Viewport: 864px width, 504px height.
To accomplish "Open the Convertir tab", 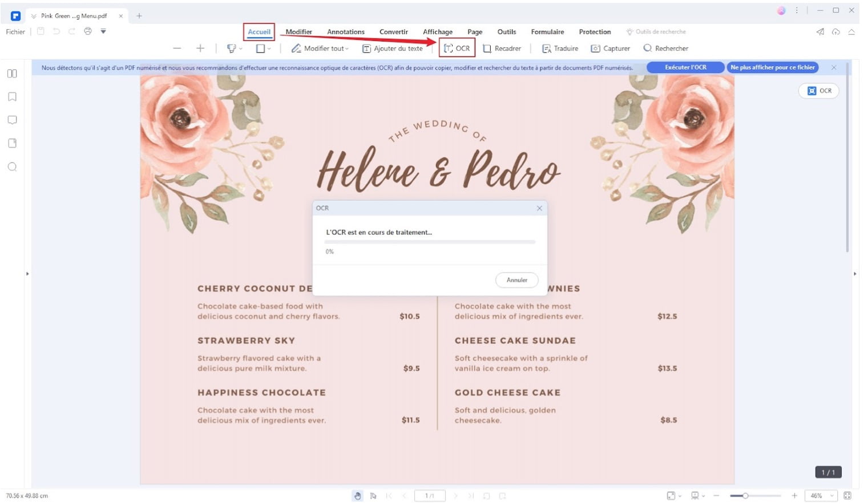I will (393, 32).
